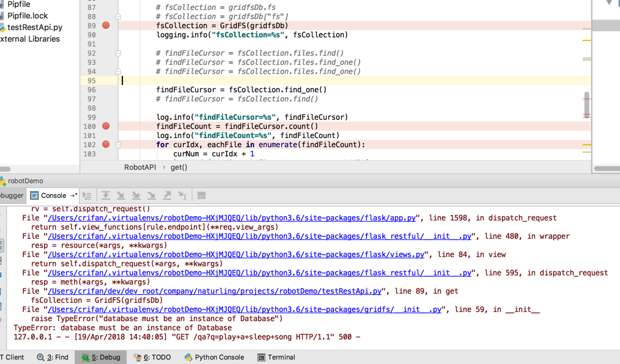Toggle breakpoint on line 102

(x=106, y=144)
